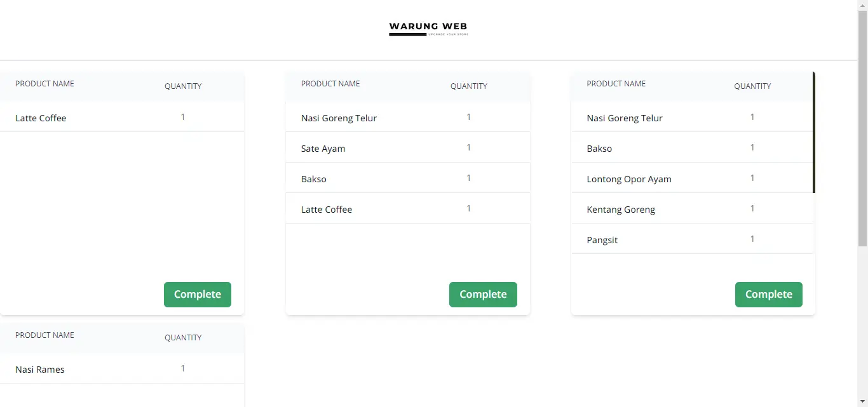
Task: Select Latte Coffee row in first card
Action: coord(122,117)
